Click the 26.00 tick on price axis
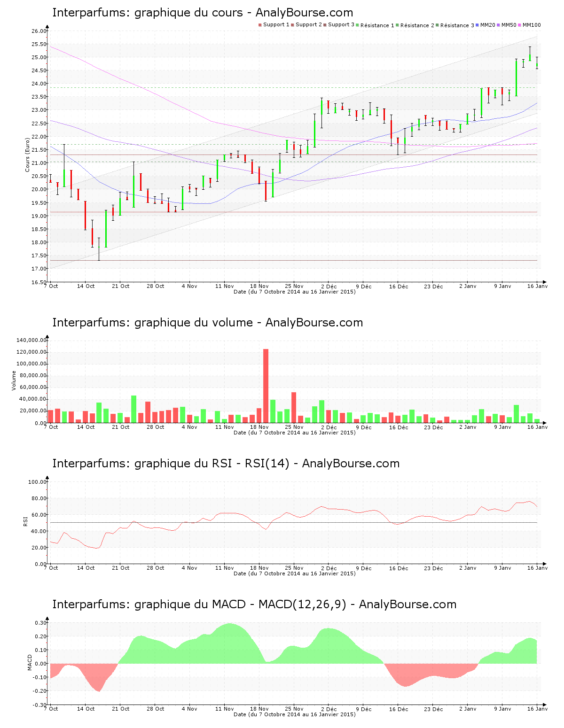This screenshot has width=564, height=728. (39, 31)
